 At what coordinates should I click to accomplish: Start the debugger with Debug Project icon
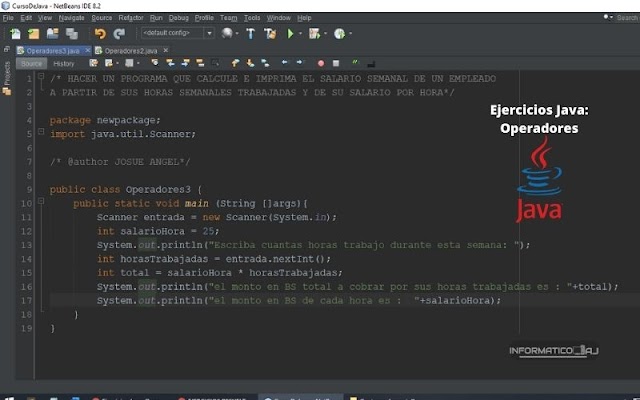point(314,33)
